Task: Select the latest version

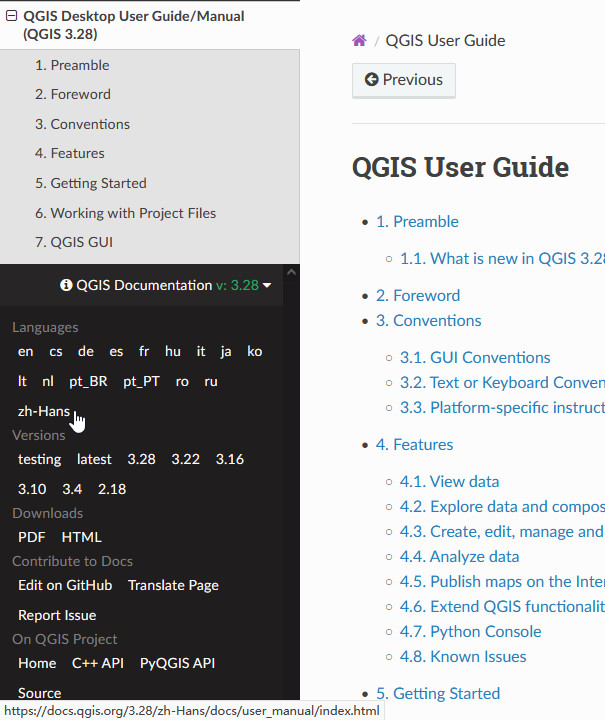Action: pos(94,460)
